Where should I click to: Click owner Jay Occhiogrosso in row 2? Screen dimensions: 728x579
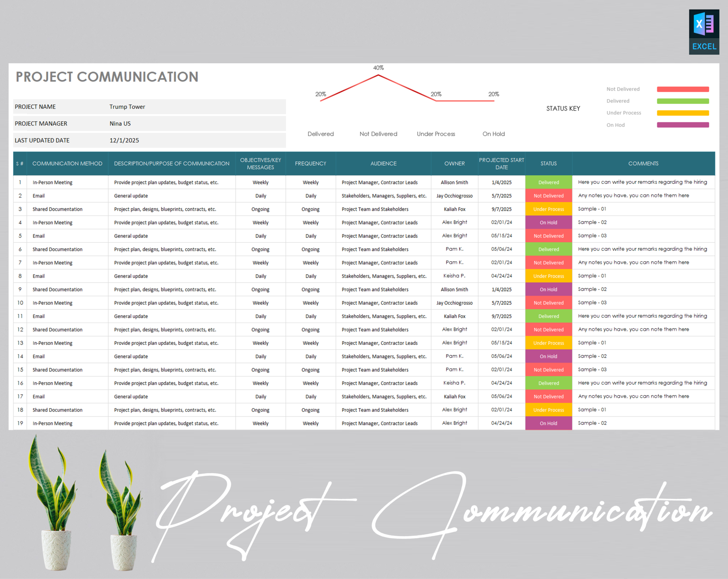[x=454, y=195]
